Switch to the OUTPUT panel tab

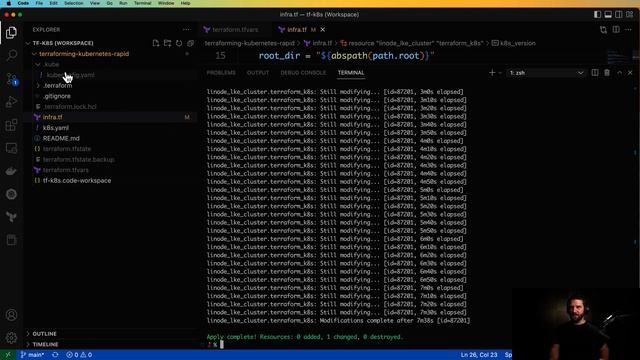tap(258, 73)
